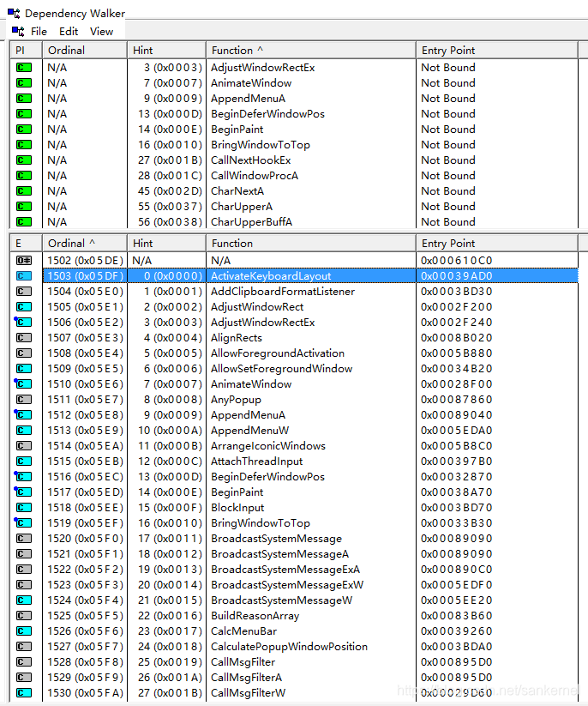Select the BuildReasonArray export function

(255, 616)
